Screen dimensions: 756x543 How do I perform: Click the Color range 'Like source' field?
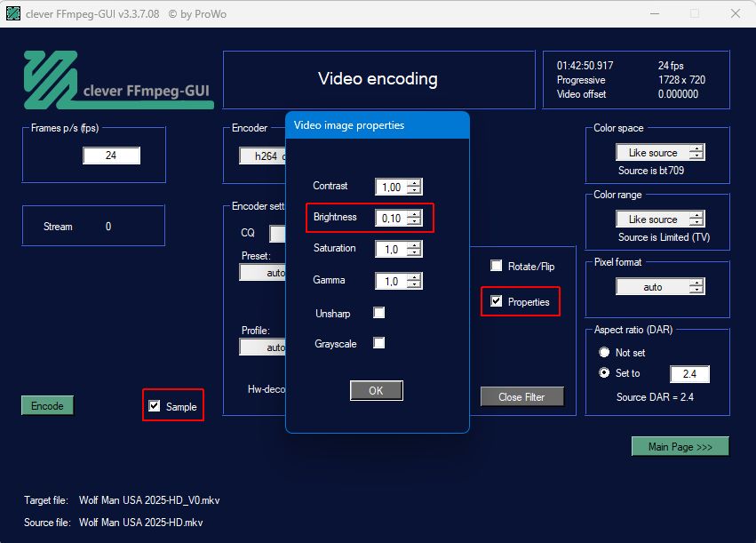653,219
